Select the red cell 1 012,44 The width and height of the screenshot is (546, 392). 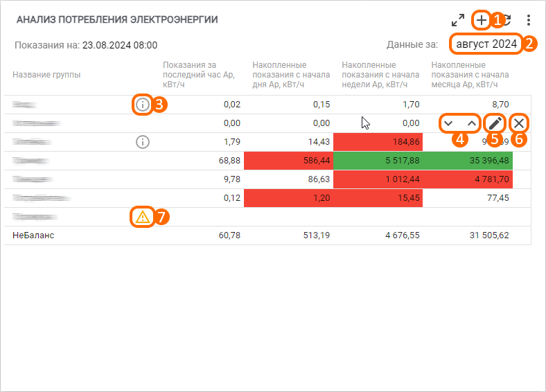(x=378, y=179)
